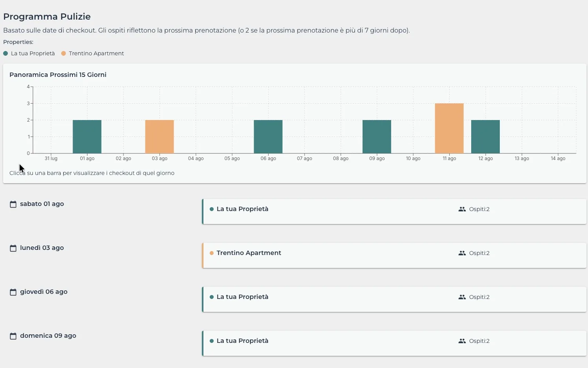Click the calendar icon beside giovedì 06 ago
588x368 pixels.
pyautogui.click(x=13, y=292)
